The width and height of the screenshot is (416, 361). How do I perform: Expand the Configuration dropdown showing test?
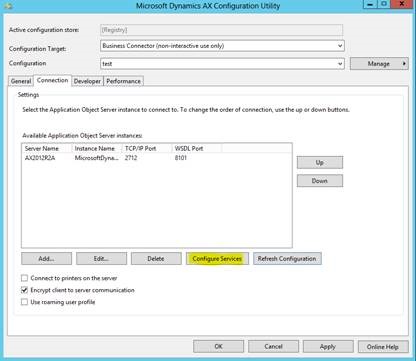(x=222, y=64)
